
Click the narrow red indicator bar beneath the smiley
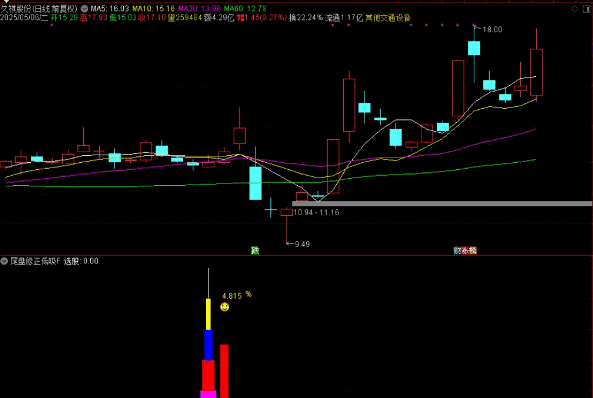tap(224, 371)
